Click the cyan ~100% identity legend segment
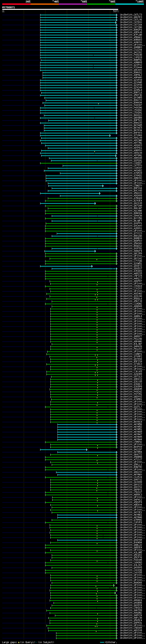This screenshot has width=146, height=644. (x=130, y=4)
